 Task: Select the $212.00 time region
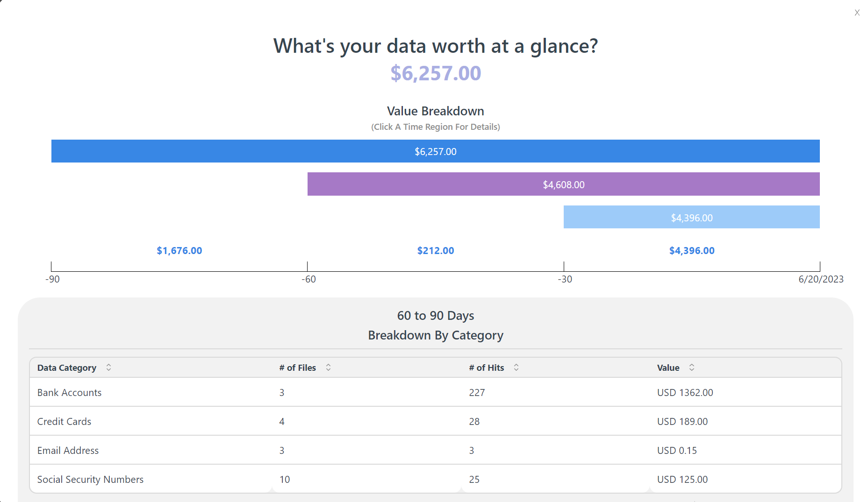tap(435, 251)
